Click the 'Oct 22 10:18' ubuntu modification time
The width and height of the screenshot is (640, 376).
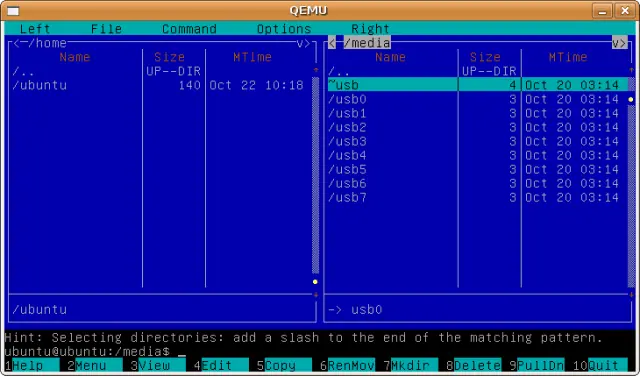256,85
